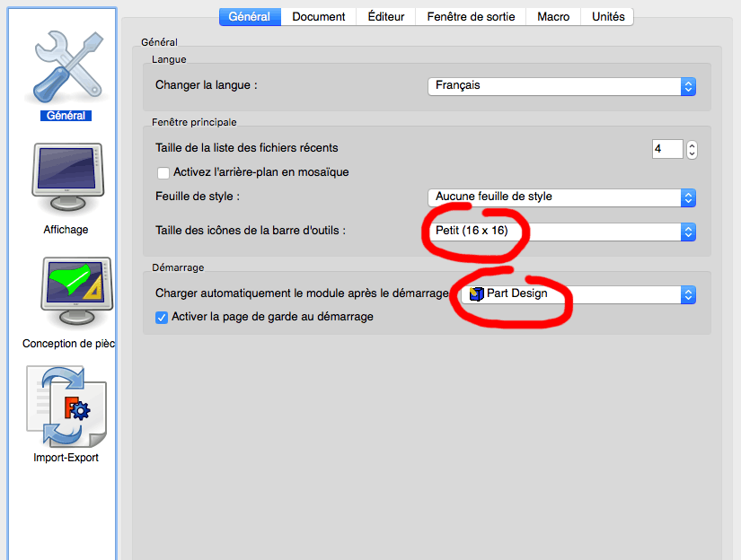741x560 pixels.
Task: Decrease recent files list size with down arrow
Action: [692, 153]
